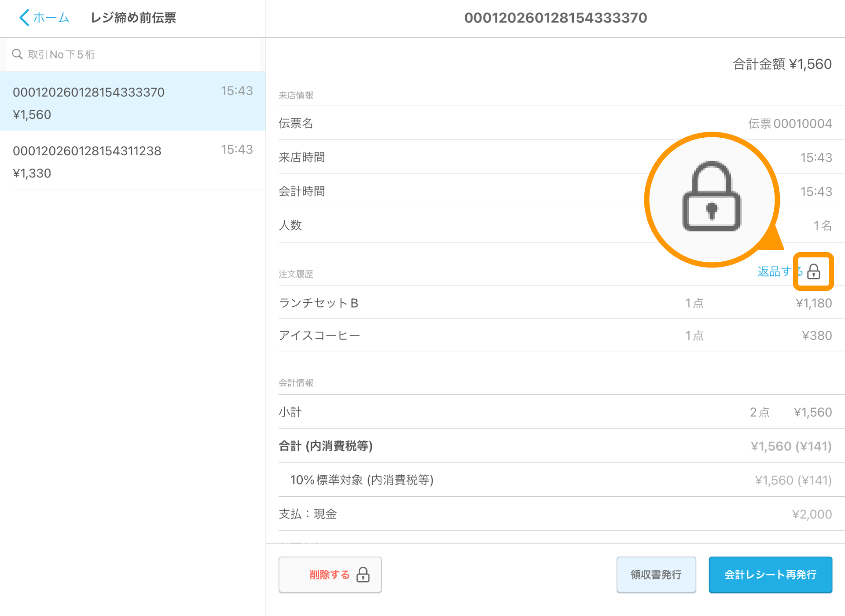
Task: Click the large magnified lock callout
Action: tap(712, 199)
